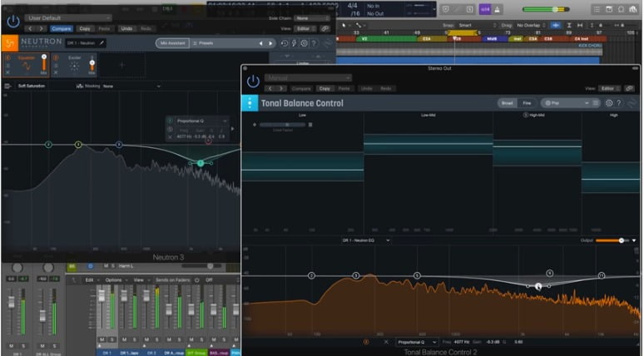
Task: Toggle the Neutron plugin power button
Action: (13, 22)
